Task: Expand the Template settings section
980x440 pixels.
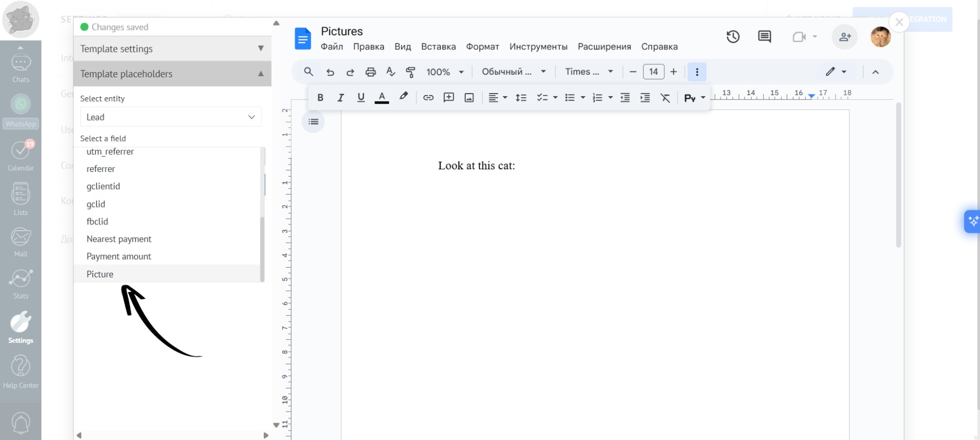Action: [172, 49]
